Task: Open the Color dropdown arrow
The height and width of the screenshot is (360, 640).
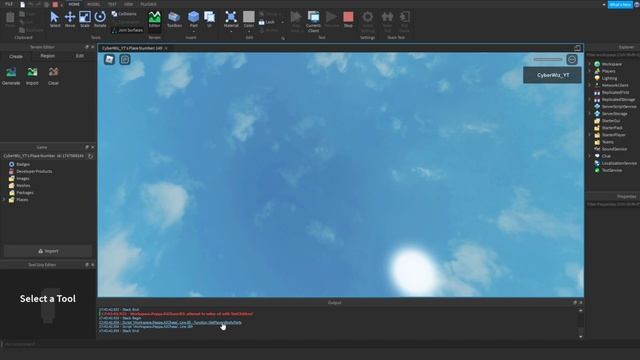Action: point(249,31)
